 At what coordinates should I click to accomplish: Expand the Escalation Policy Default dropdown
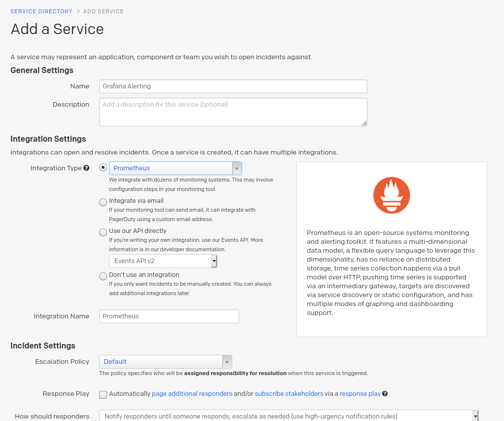pos(166,362)
